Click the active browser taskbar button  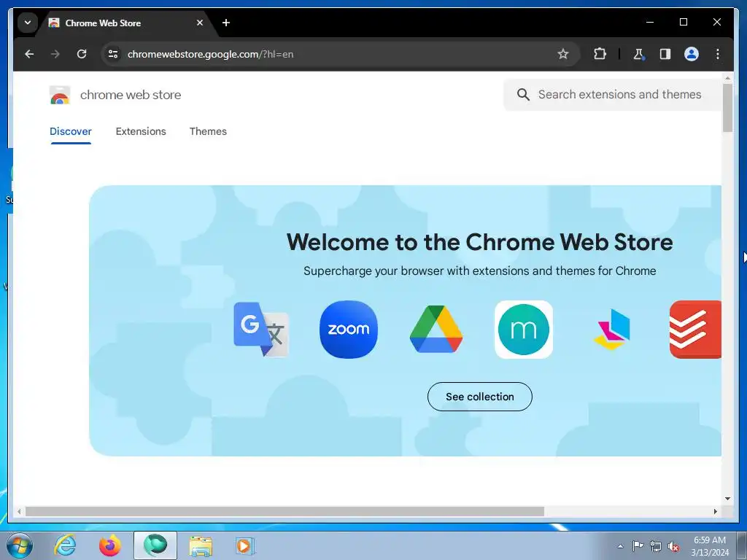[x=155, y=545]
